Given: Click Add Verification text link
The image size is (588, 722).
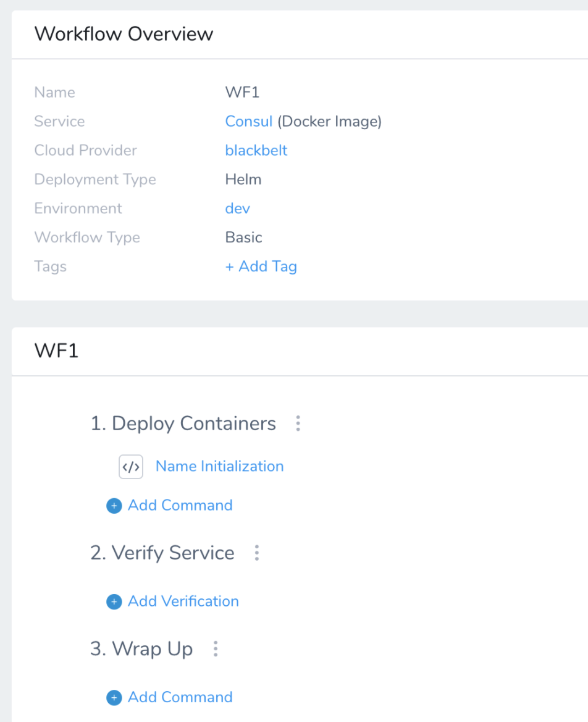Looking at the screenshot, I should point(183,601).
